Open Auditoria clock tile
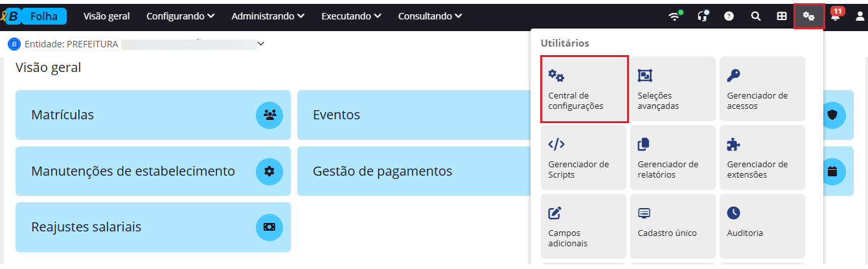Viewport: 868px width, 269px height. point(762,227)
